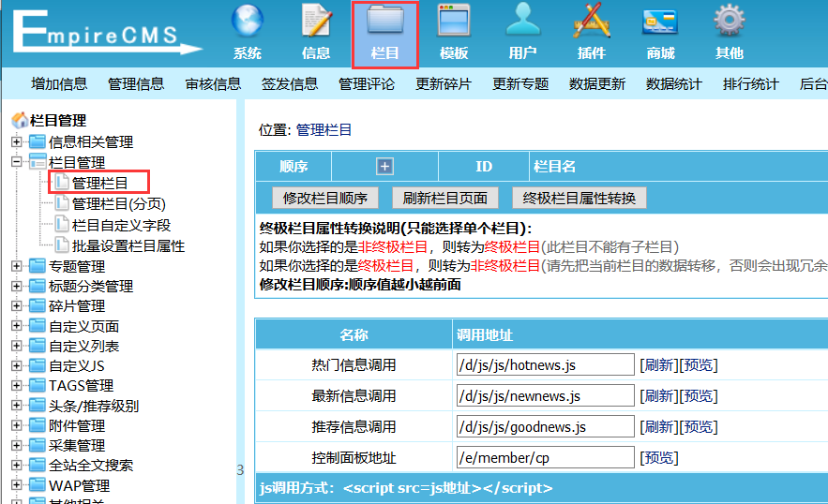This screenshot has width=828, height=504.
Task: Click the 修改栏目顺序 button
Action: point(325,198)
